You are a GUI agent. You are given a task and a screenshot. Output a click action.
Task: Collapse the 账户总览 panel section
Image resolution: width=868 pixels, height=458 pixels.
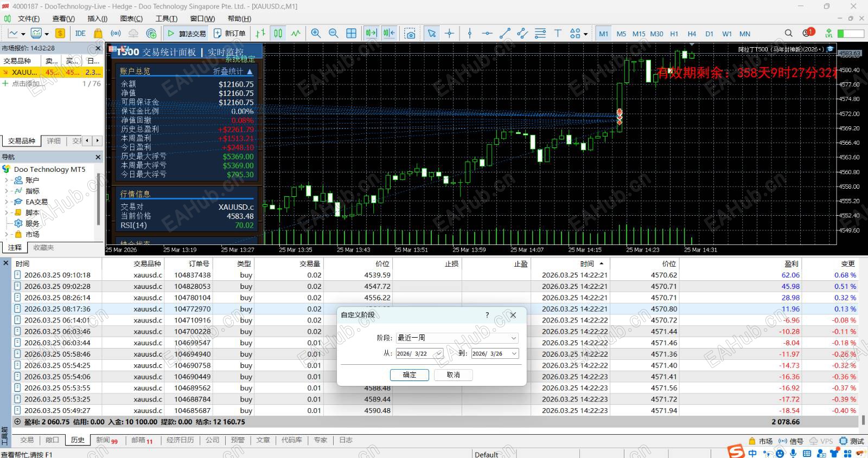[250, 72]
